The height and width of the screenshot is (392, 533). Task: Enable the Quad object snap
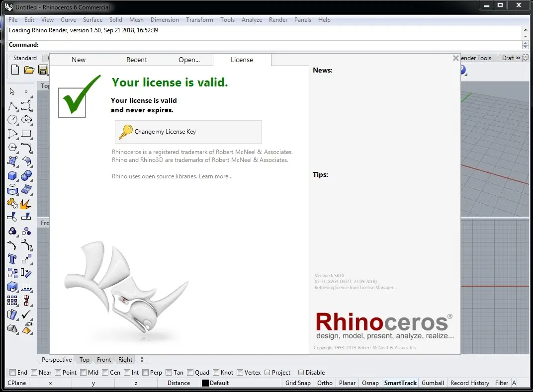(190, 373)
